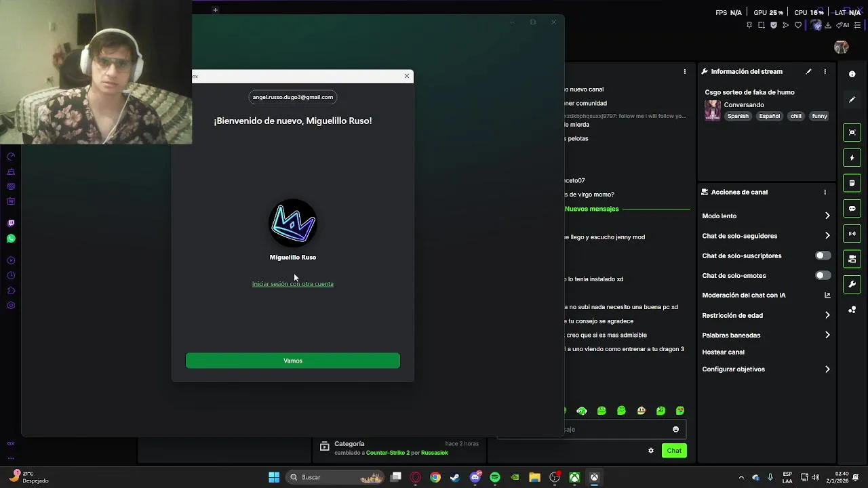Click the weather widget showing 21°C Despejado
Screen dimensions: 868x488
[x=29, y=477]
